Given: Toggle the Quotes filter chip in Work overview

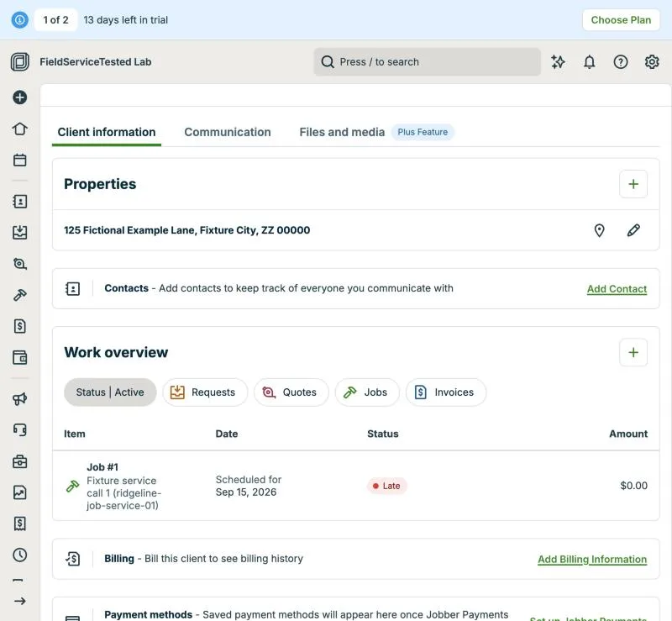Looking at the screenshot, I should pyautogui.click(x=291, y=392).
